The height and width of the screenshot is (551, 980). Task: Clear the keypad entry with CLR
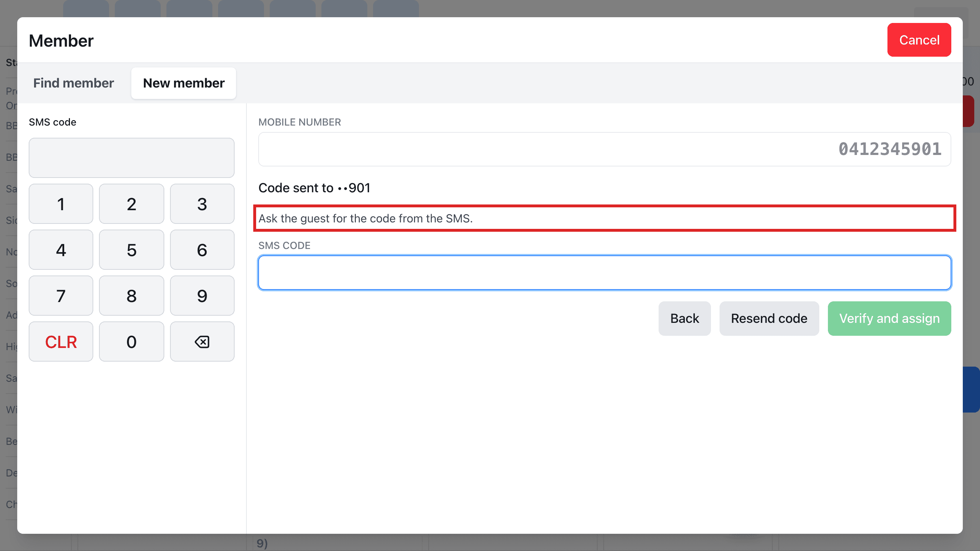tap(61, 342)
